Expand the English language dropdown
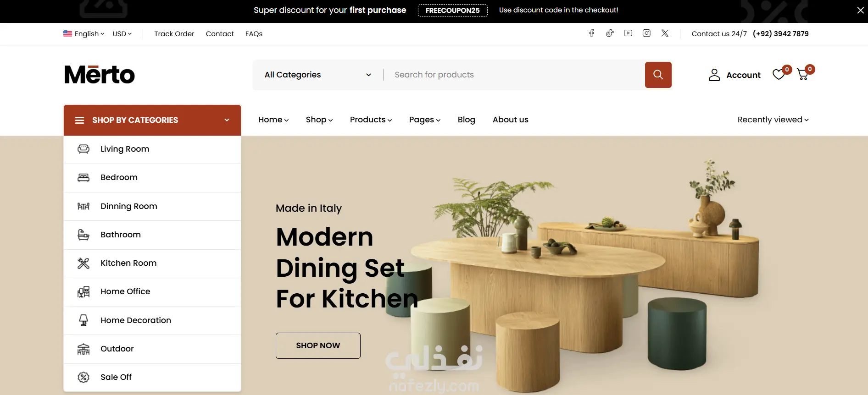 83,33
